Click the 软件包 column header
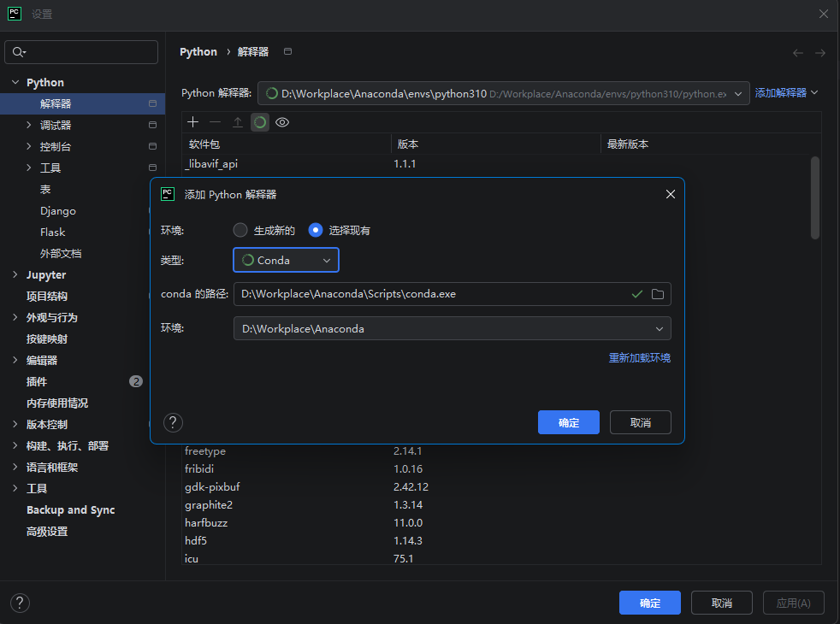 point(287,144)
